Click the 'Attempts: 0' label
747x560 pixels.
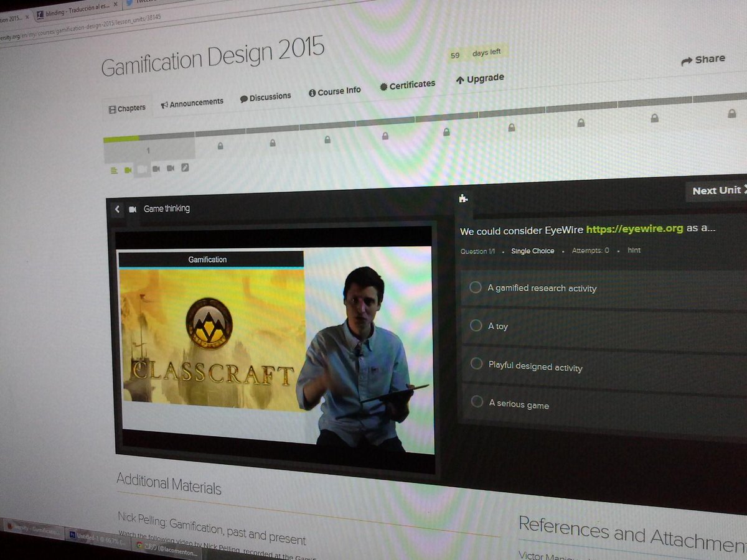tap(590, 251)
